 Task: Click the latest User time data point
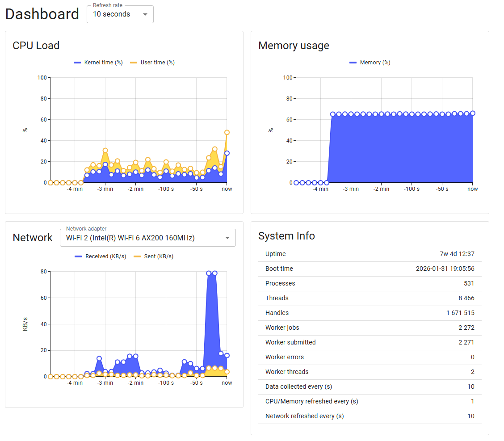click(227, 132)
